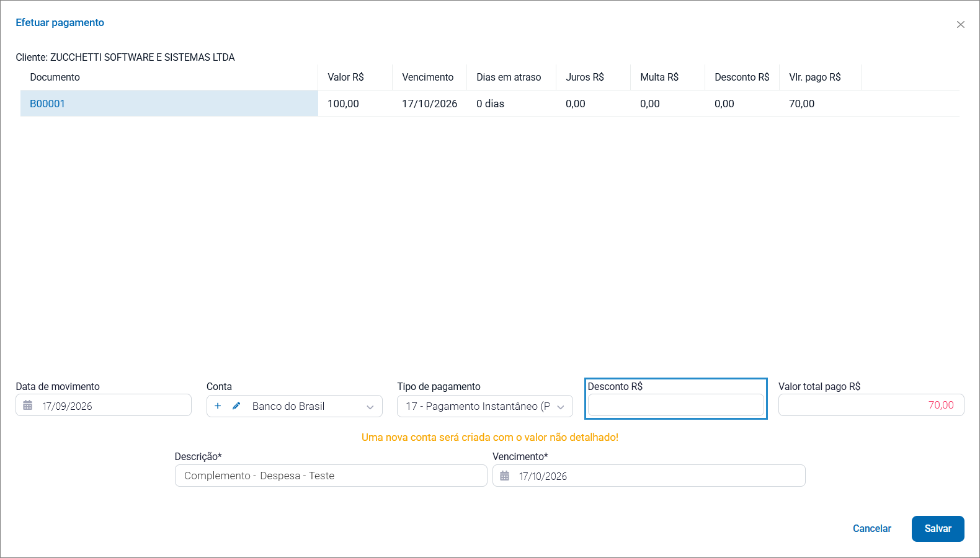Image resolution: width=980 pixels, height=558 pixels.
Task: Close the Efetuar pagamento dialog
Action: click(961, 25)
